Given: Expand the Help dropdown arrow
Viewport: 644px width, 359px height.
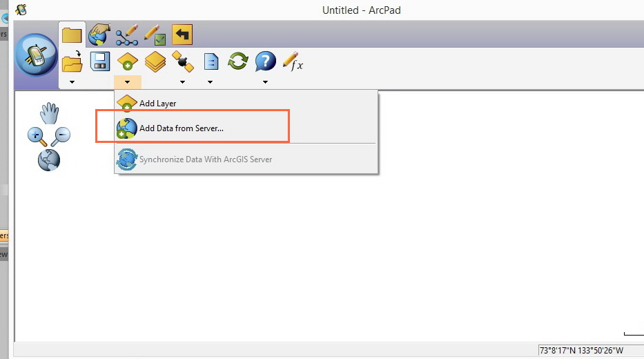Looking at the screenshot, I should pyautogui.click(x=265, y=82).
